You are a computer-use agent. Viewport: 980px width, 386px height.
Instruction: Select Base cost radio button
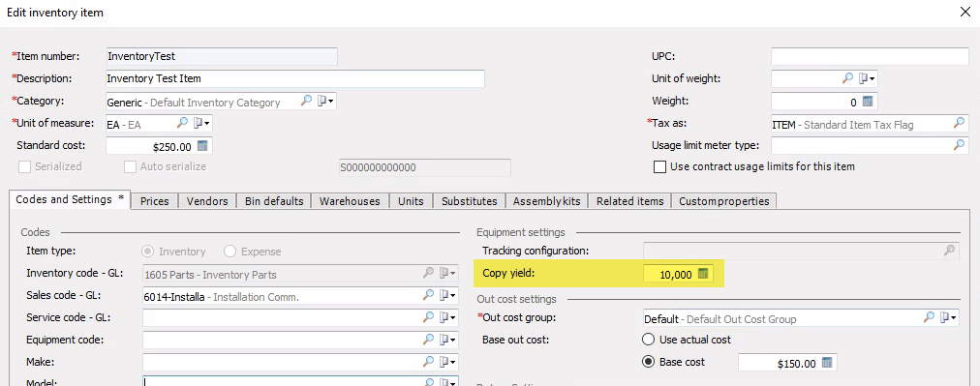click(x=648, y=362)
